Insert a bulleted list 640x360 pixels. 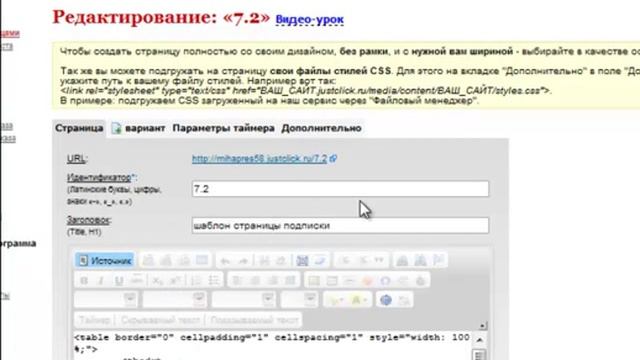213,280
